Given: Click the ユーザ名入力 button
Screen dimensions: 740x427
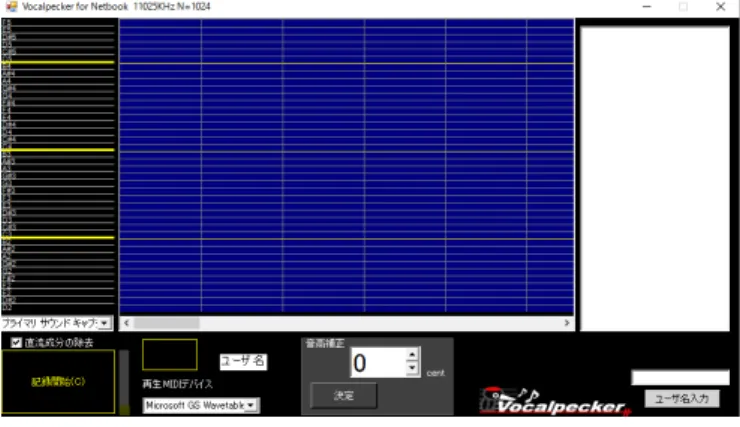Looking at the screenshot, I should [x=682, y=399].
